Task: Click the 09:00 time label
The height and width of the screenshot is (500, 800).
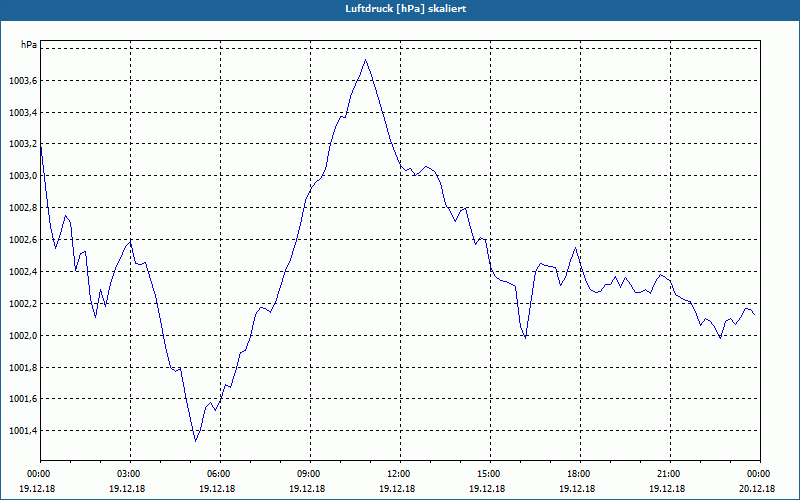Action: 310,474
